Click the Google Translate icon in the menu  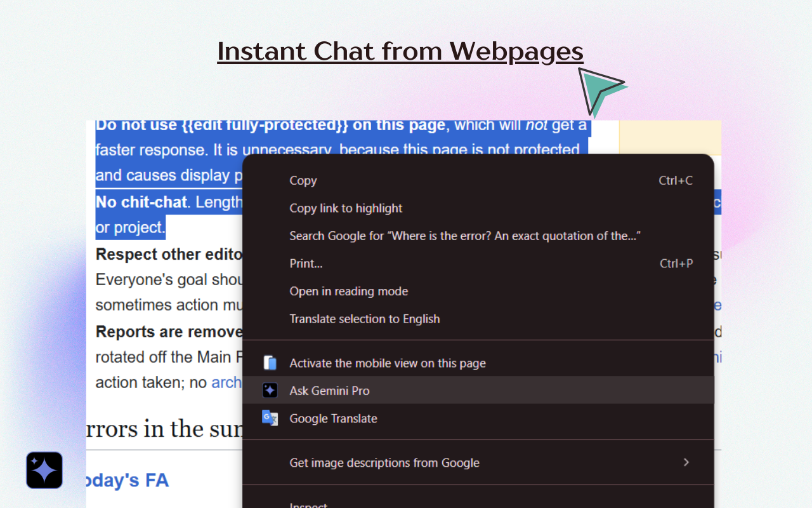click(270, 418)
